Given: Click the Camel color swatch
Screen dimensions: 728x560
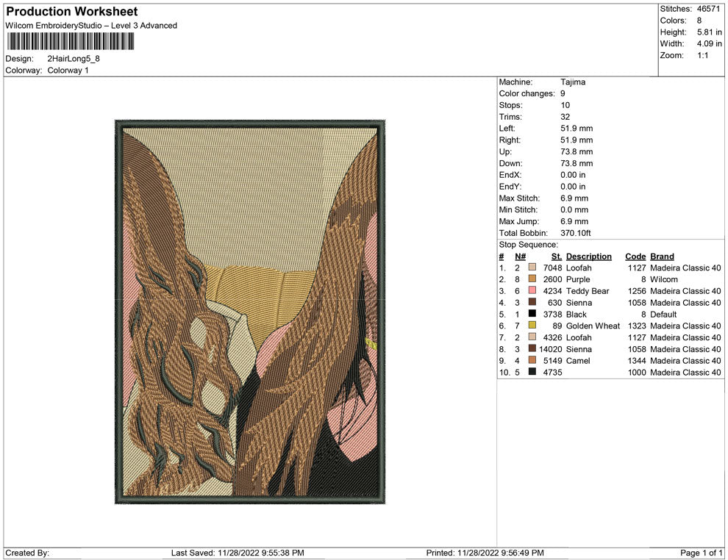Looking at the screenshot, I should click(x=532, y=360).
